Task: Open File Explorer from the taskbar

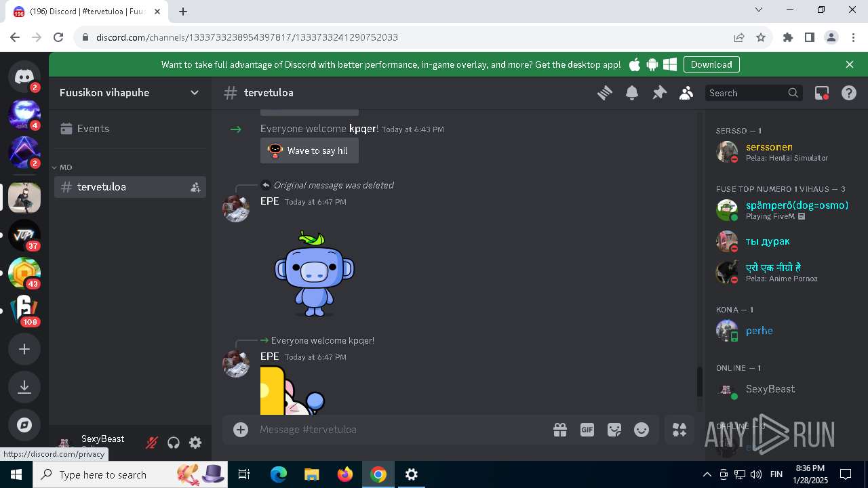Action: pyautogui.click(x=312, y=474)
